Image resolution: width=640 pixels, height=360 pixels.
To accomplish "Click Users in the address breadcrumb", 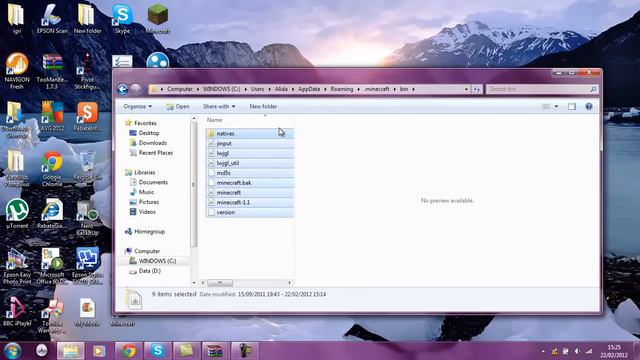I will pos(257,89).
